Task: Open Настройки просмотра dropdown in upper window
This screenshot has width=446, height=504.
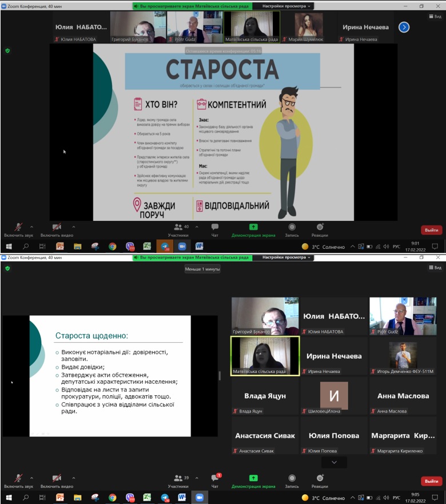Action: pos(287,6)
